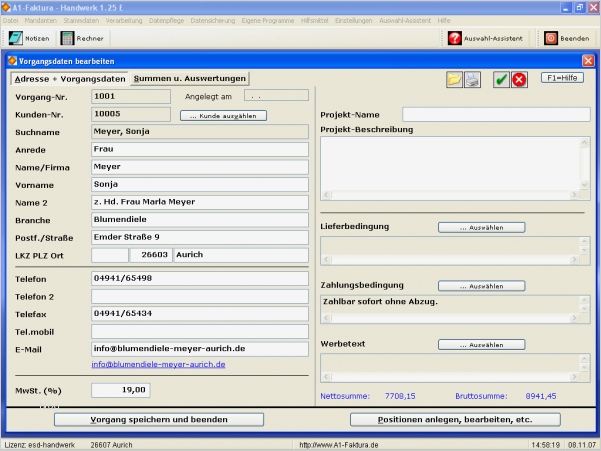Launch the Rechner calculator
The image size is (601, 451).
click(x=80, y=38)
